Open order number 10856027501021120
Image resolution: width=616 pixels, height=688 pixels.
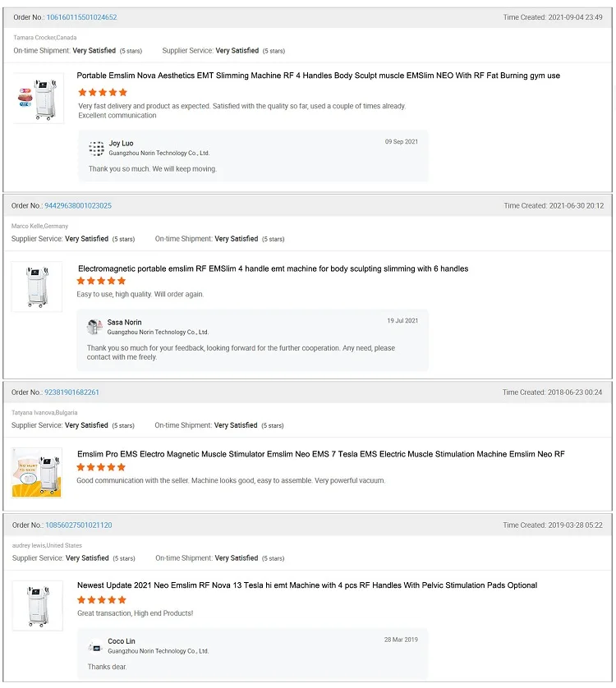[78, 525]
